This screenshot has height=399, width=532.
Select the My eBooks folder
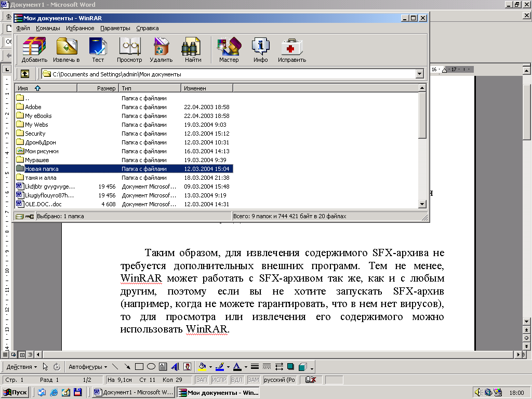click(124, 116)
